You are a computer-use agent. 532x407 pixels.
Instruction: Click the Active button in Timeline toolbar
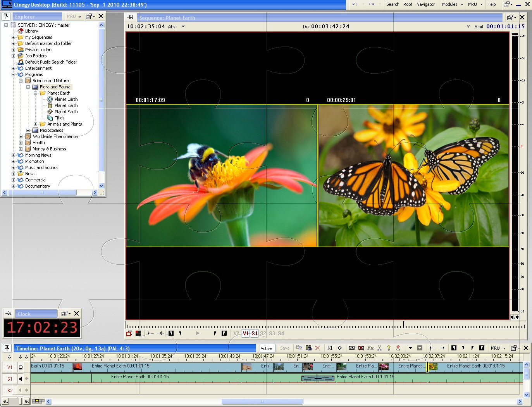point(267,348)
